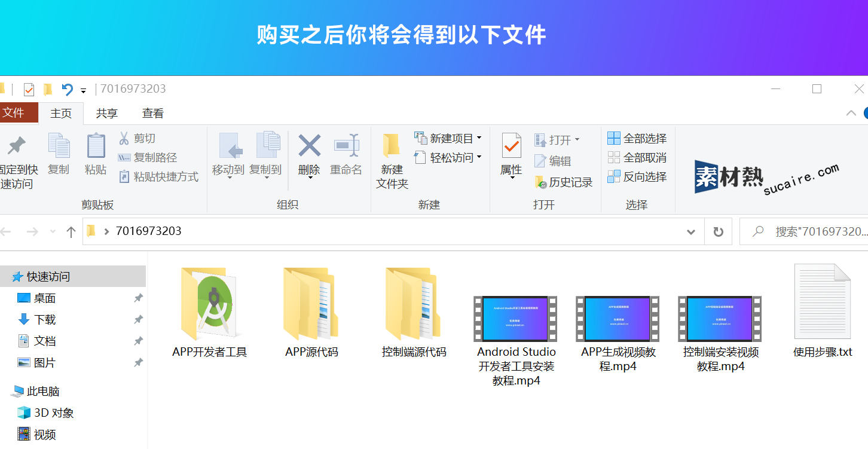The image size is (868, 449).
Task: Select the 使用步骤.txt file
Action: click(823, 311)
